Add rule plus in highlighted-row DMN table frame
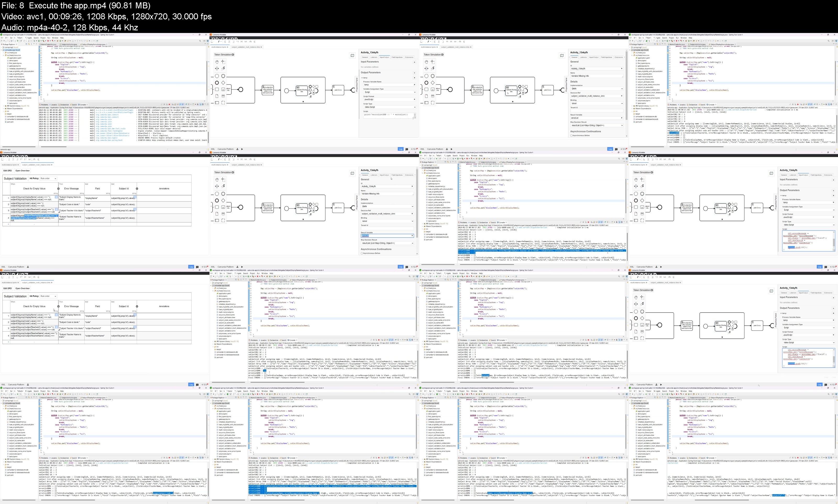Image resolution: width=838 pixels, height=504 pixels. pos(8,224)
